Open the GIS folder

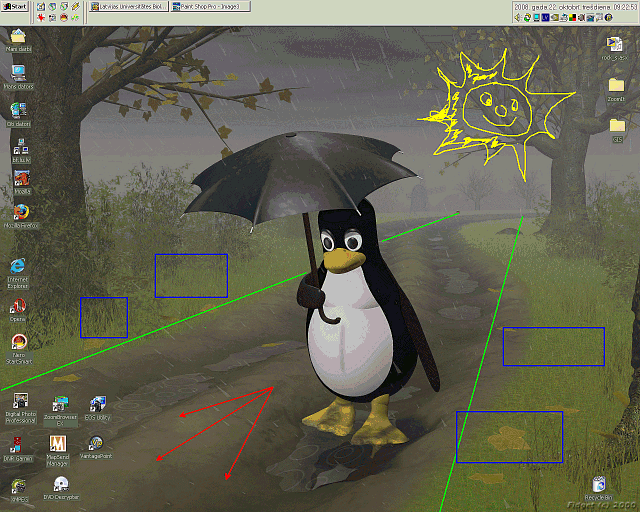[617, 130]
